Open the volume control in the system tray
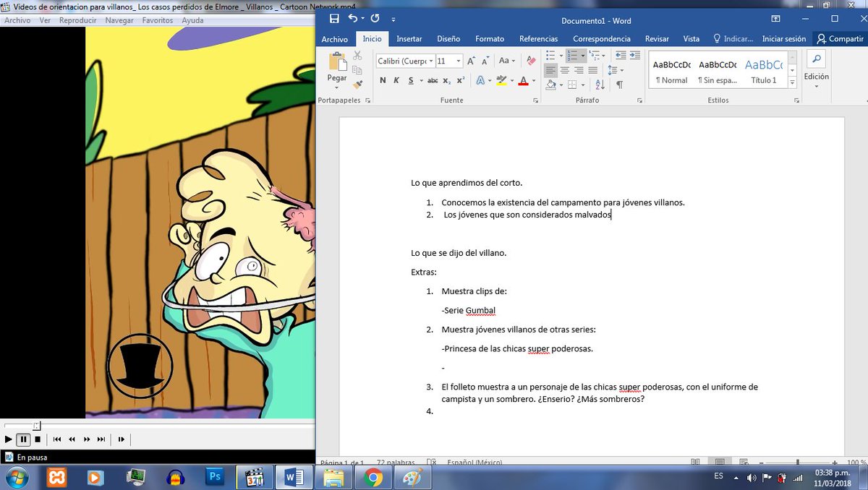Viewport: 868px width, 490px height. (752, 477)
